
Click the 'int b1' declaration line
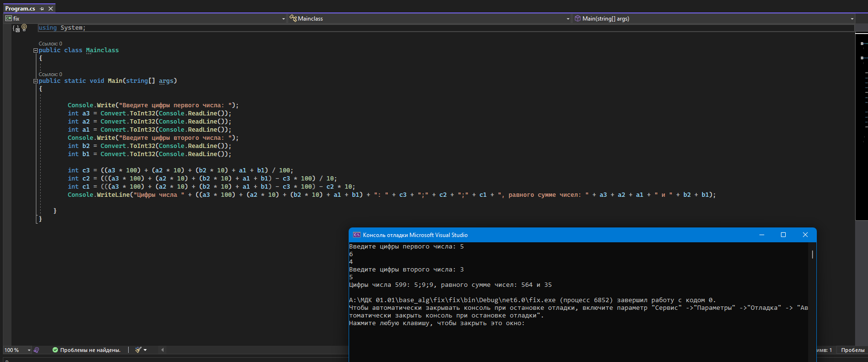149,154
